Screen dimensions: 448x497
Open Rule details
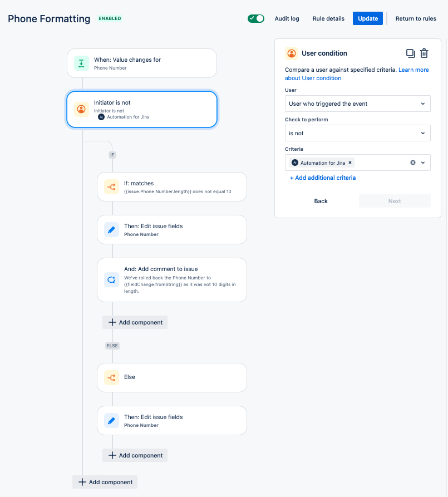(x=328, y=18)
